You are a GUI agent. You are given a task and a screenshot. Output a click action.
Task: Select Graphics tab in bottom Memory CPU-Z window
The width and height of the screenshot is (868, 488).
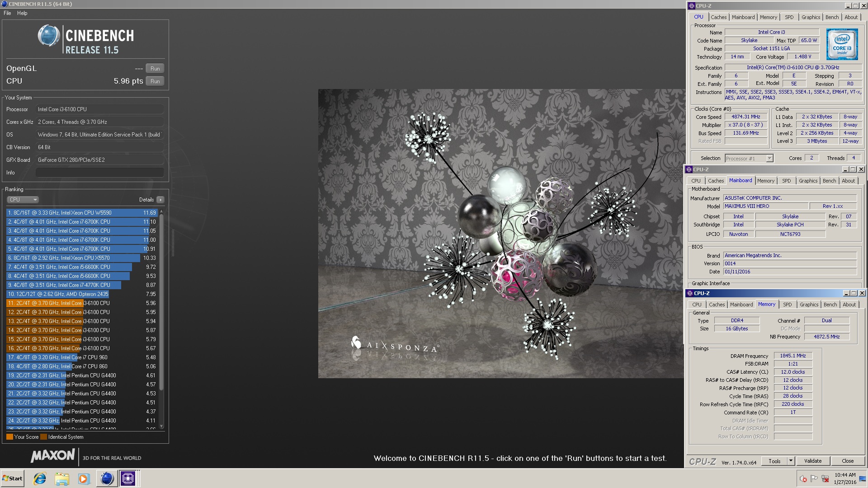pos(809,305)
